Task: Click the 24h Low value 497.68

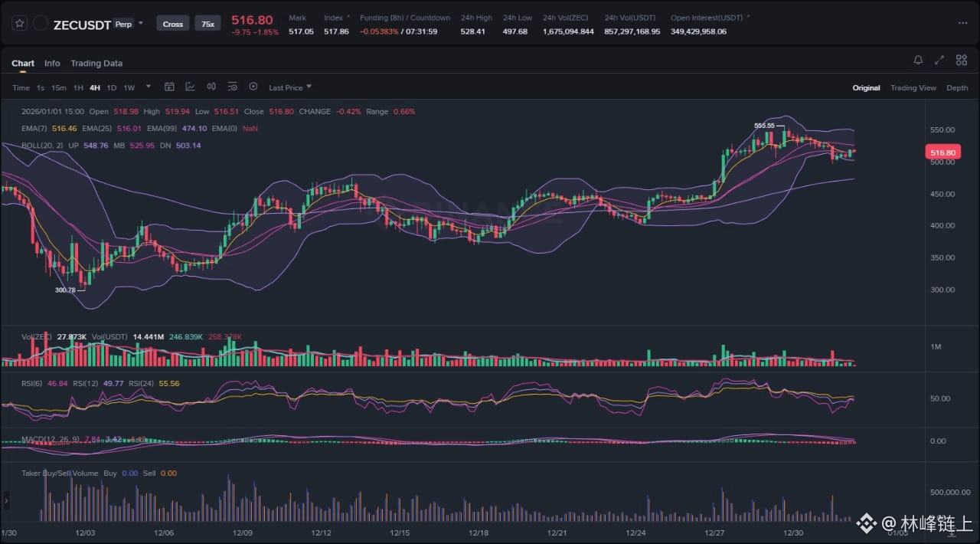Action: 515,31
